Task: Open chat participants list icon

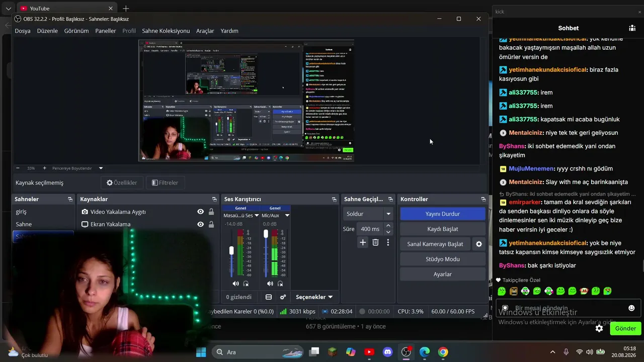Action: pos(632,28)
